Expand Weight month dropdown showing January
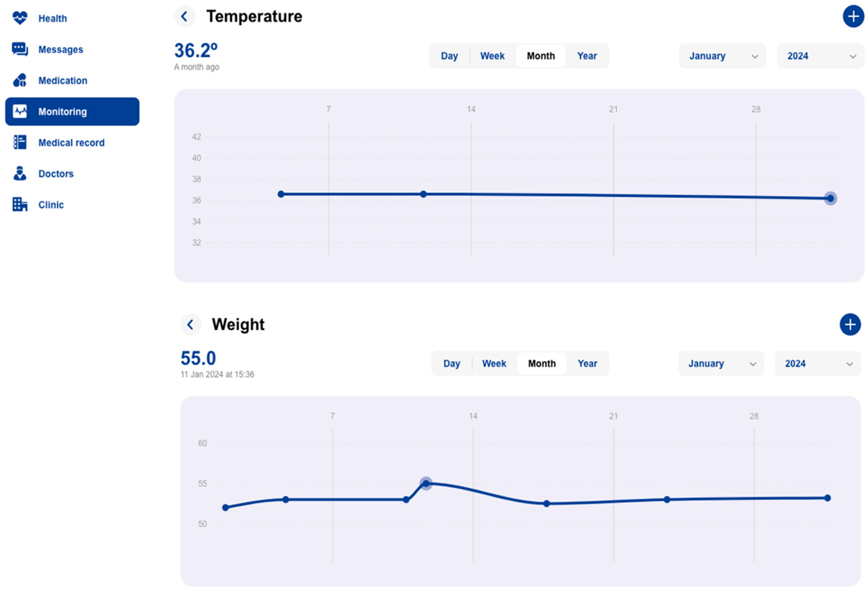Viewport: 868px width, 593px height. click(721, 363)
